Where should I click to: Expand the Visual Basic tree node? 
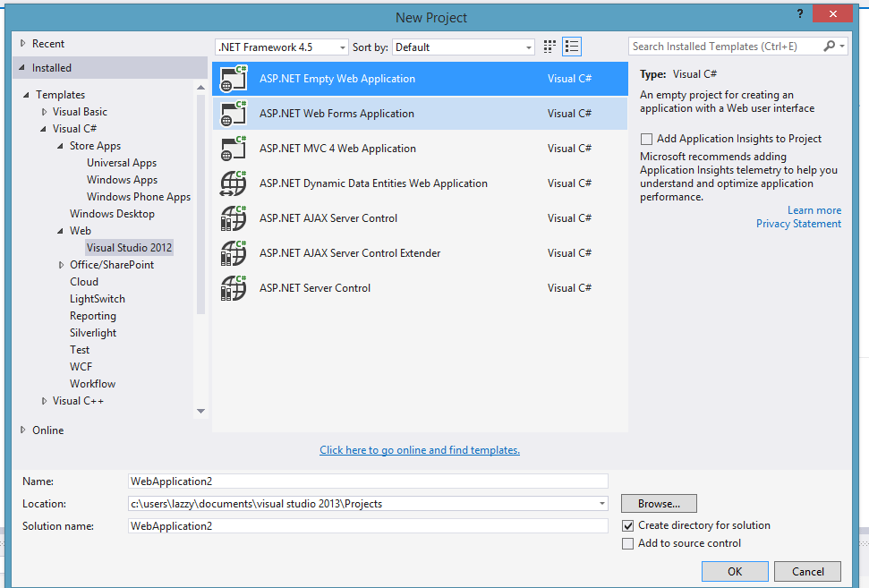pos(45,112)
